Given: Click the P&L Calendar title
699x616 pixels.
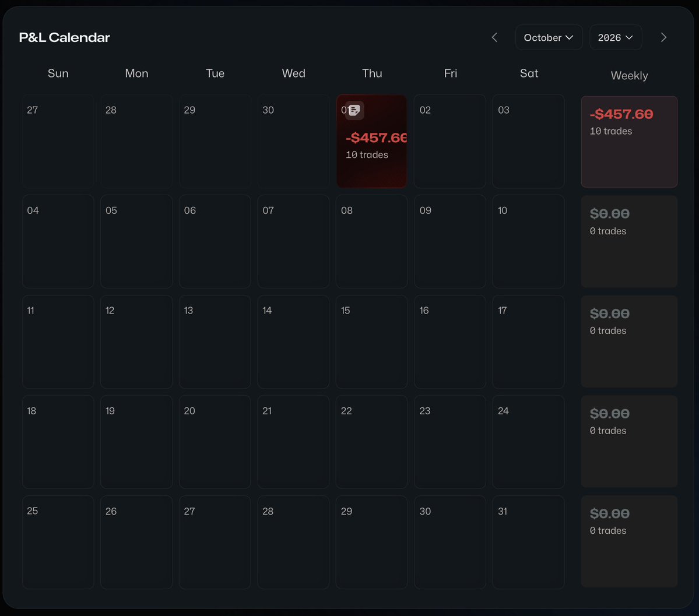Looking at the screenshot, I should click(x=64, y=37).
